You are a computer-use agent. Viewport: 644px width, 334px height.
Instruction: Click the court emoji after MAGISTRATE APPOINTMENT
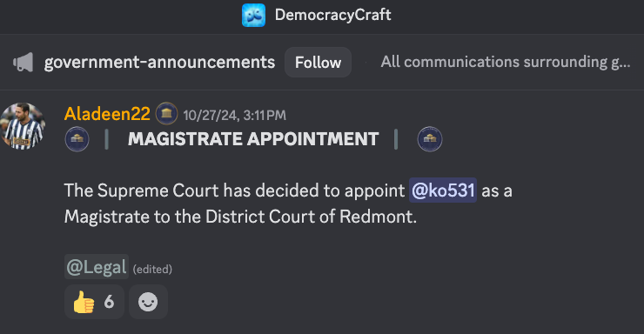430,139
